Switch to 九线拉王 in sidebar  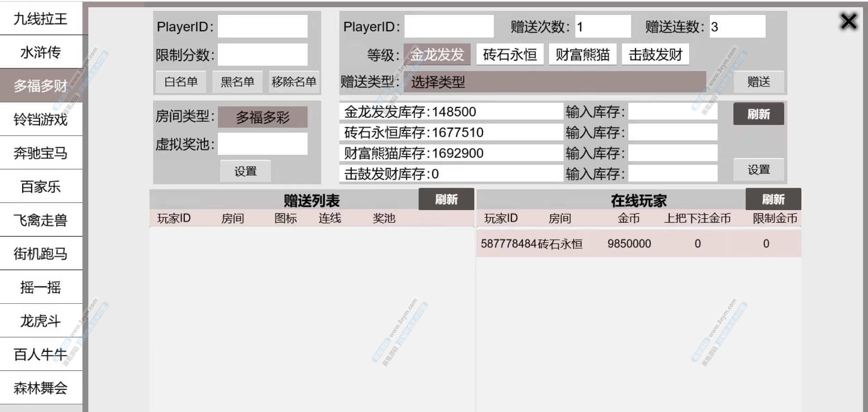pos(41,19)
